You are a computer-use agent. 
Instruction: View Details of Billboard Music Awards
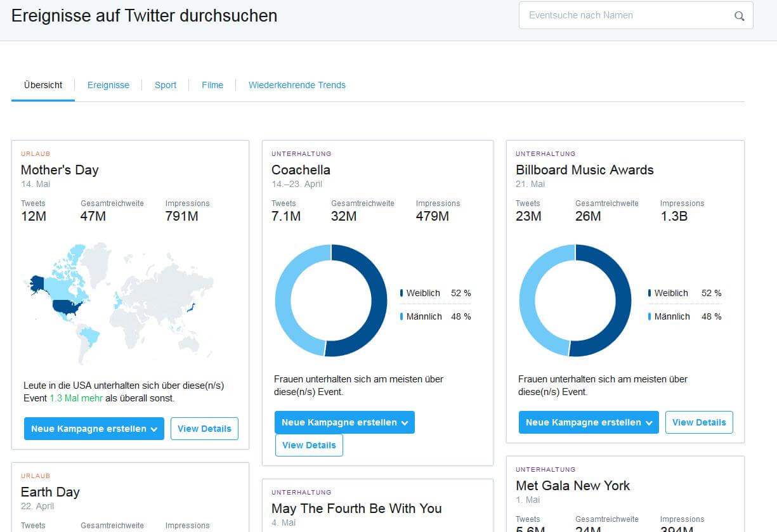[x=699, y=422]
